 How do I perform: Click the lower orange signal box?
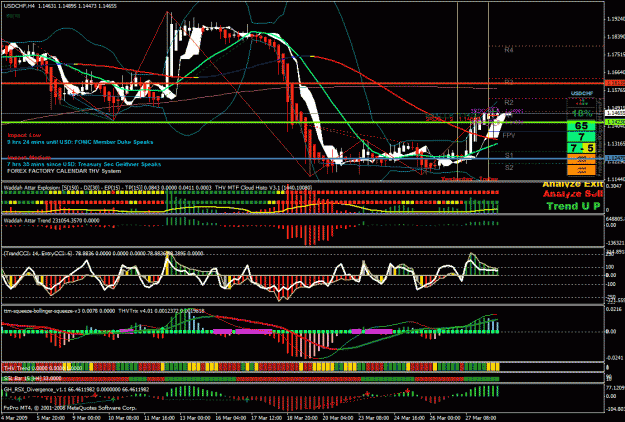581,170
